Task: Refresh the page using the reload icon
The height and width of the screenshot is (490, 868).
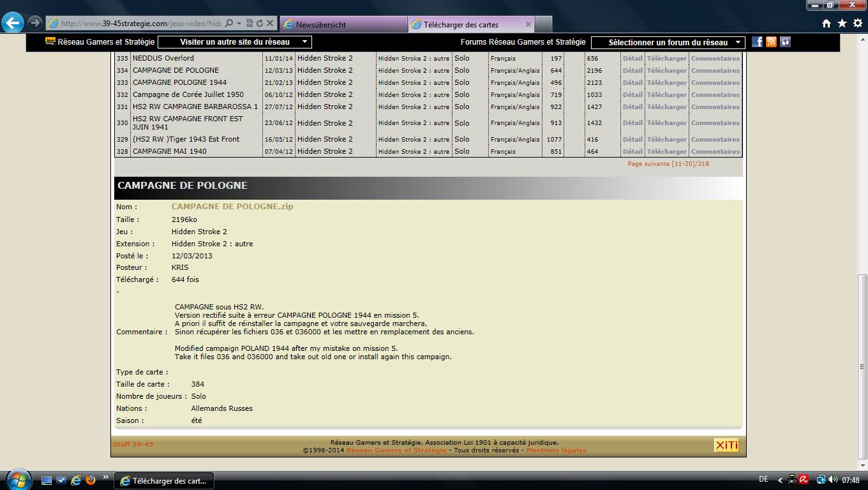Action: [260, 24]
